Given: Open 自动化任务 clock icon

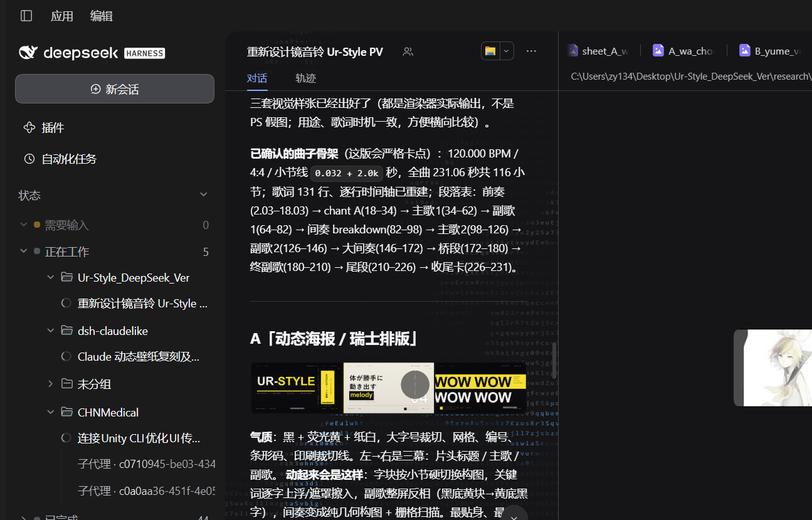Looking at the screenshot, I should point(29,159).
